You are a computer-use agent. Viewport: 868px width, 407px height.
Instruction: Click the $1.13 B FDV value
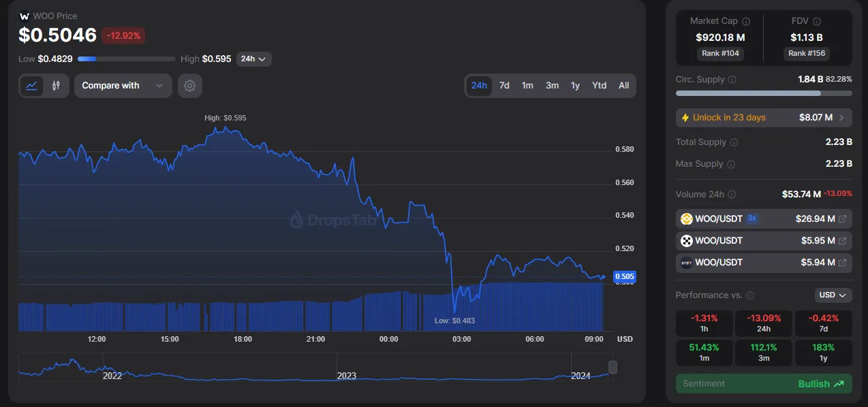(x=807, y=37)
